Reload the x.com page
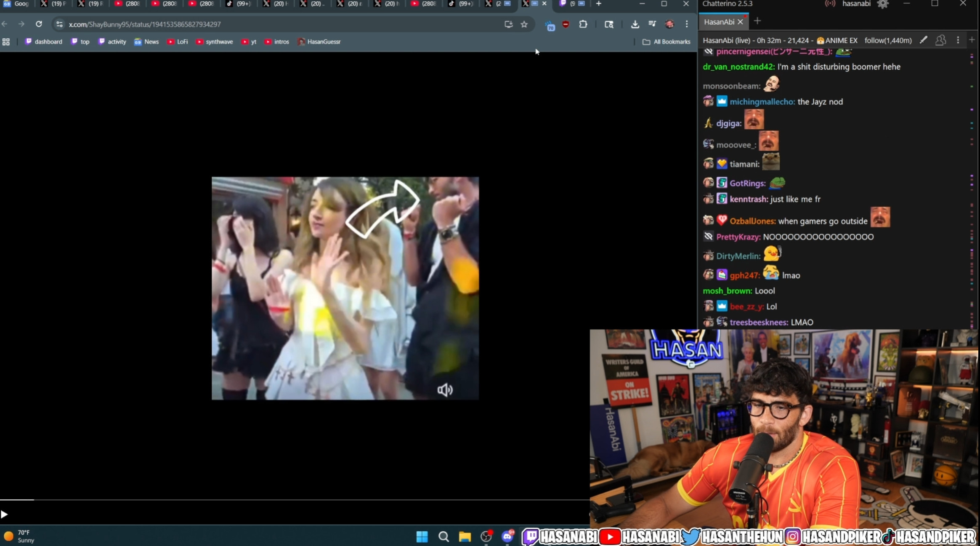 click(39, 24)
